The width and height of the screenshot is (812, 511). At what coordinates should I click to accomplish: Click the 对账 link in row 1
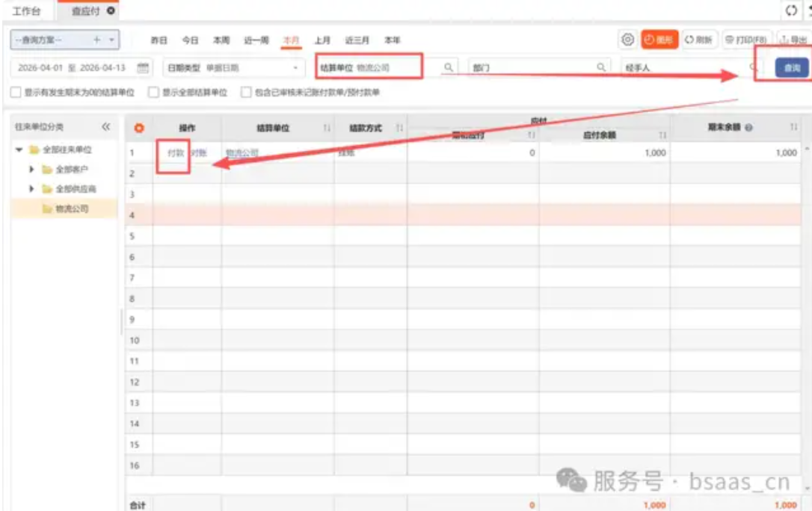(198, 152)
